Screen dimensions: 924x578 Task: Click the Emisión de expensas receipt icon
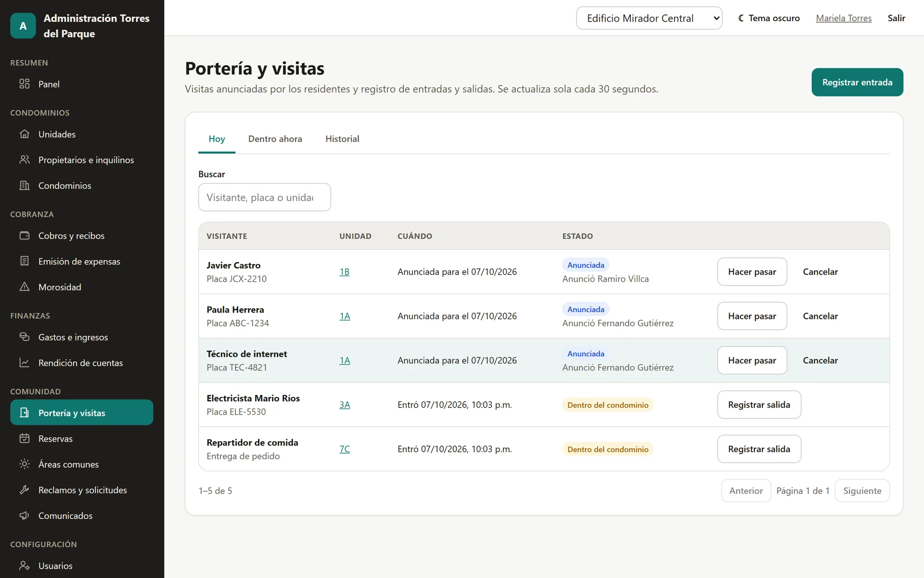[25, 261]
